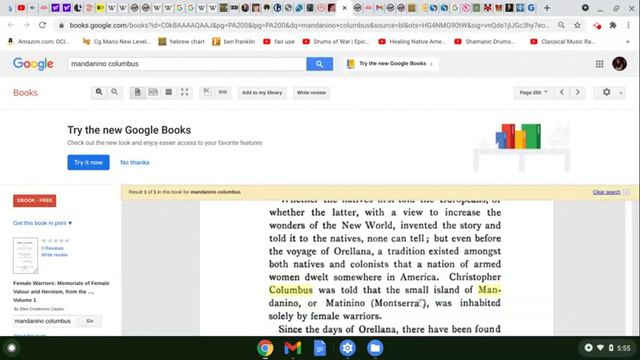Open the Chrome three-dot menu
This screenshot has height=360, width=640.
[629, 25]
